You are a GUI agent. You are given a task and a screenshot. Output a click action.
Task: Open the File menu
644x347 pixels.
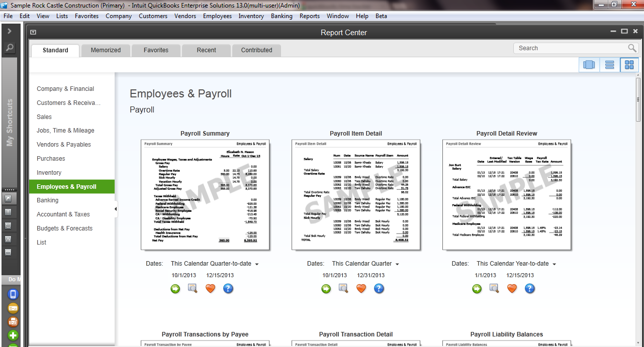click(8, 16)
